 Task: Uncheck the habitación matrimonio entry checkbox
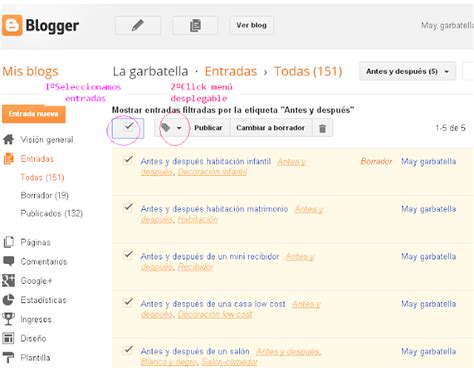point(128,208)
